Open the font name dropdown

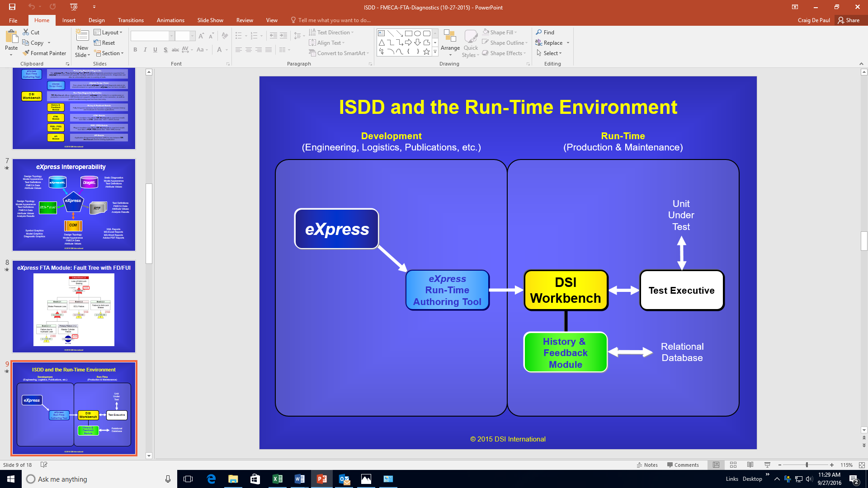point(171,36)
